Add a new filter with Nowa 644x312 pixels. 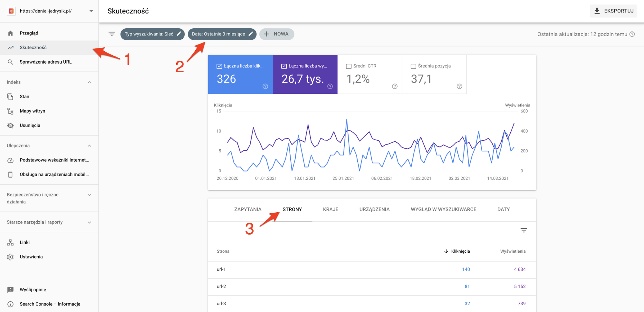click(276, 34)
